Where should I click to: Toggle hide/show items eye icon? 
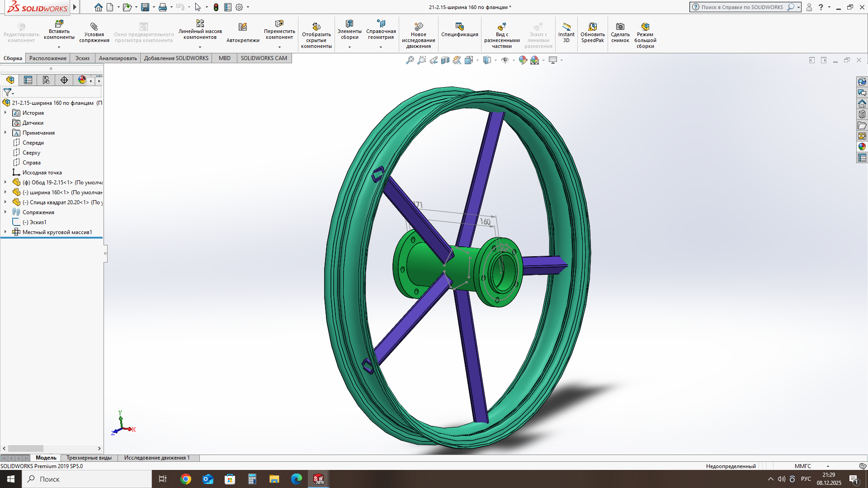505,60
